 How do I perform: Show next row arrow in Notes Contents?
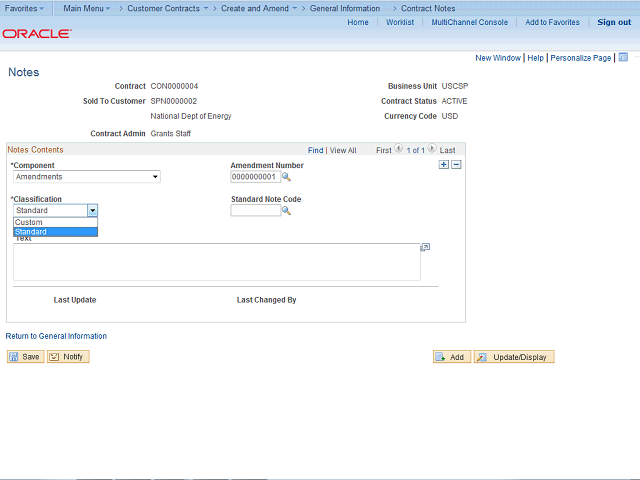click(x=432, y=149)
